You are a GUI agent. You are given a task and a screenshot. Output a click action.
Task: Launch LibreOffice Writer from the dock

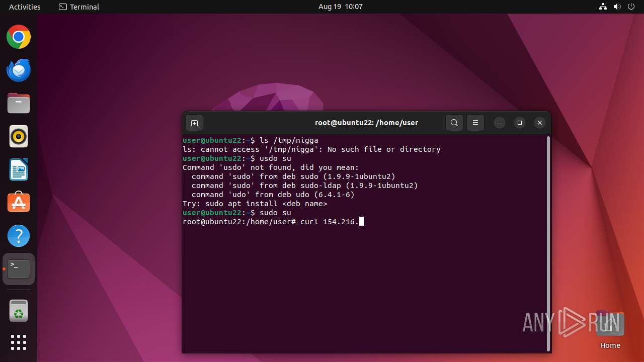19,169
